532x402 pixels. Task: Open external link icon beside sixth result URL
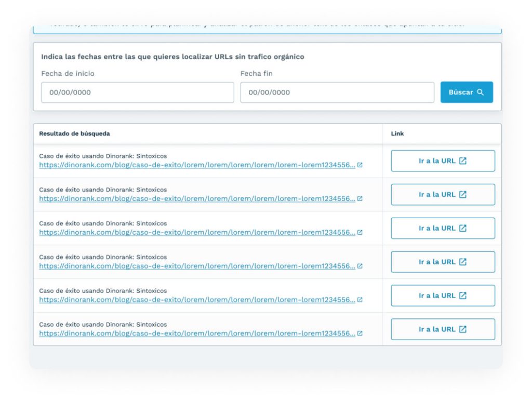click(360, 334)
